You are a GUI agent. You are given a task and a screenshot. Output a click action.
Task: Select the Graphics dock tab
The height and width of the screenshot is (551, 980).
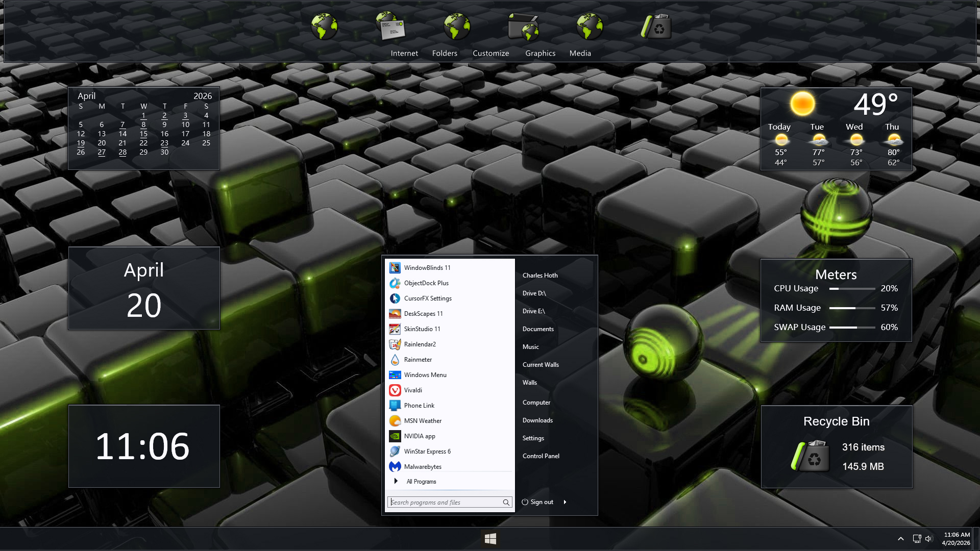(x=540, y=53)
